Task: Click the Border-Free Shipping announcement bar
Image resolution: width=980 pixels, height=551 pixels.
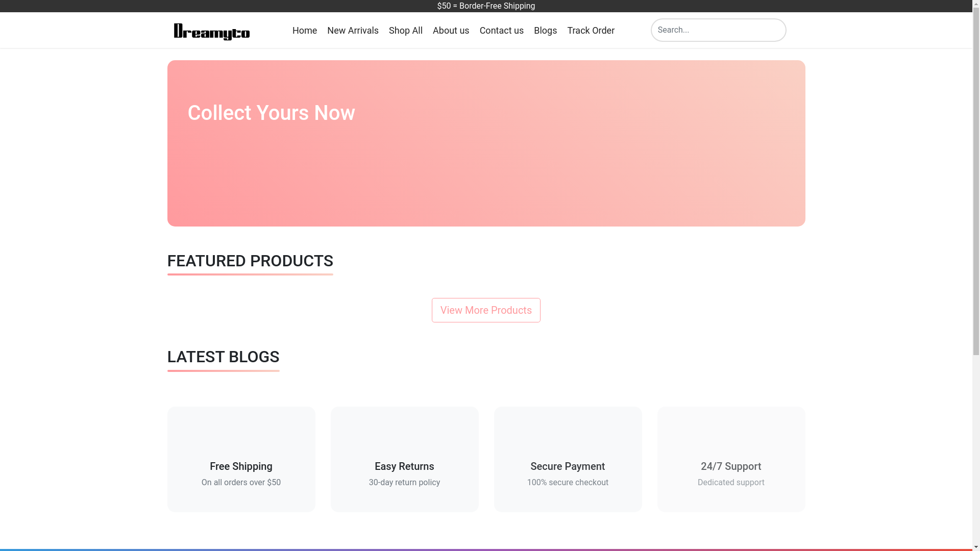Action: coord(486,6)
